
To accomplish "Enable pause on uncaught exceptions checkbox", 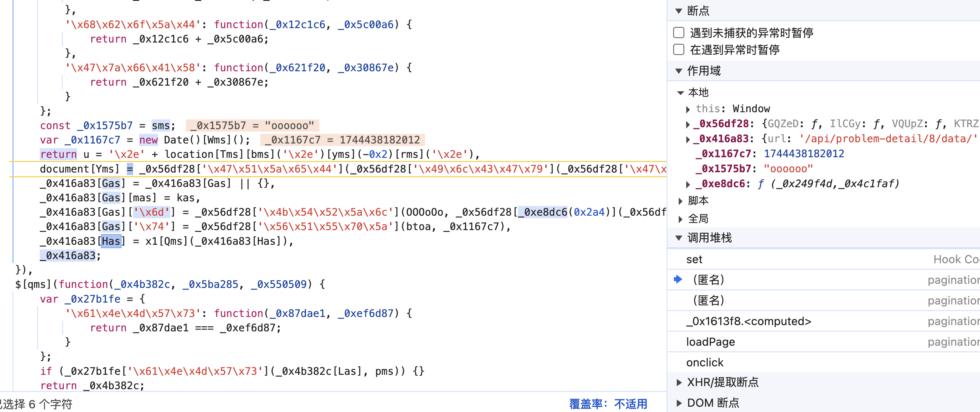I will [679, 33].
